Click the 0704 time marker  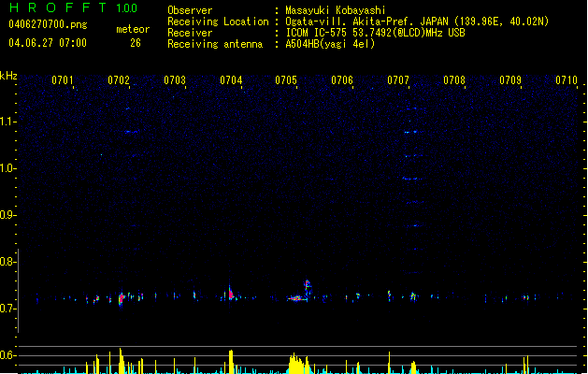click(231, 80)
